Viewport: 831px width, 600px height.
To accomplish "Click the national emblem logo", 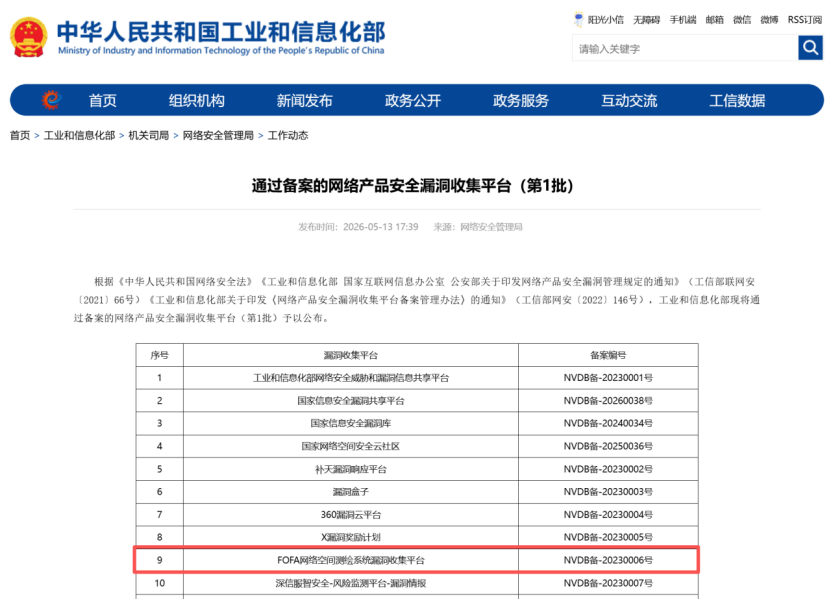I will coord(29,37).
